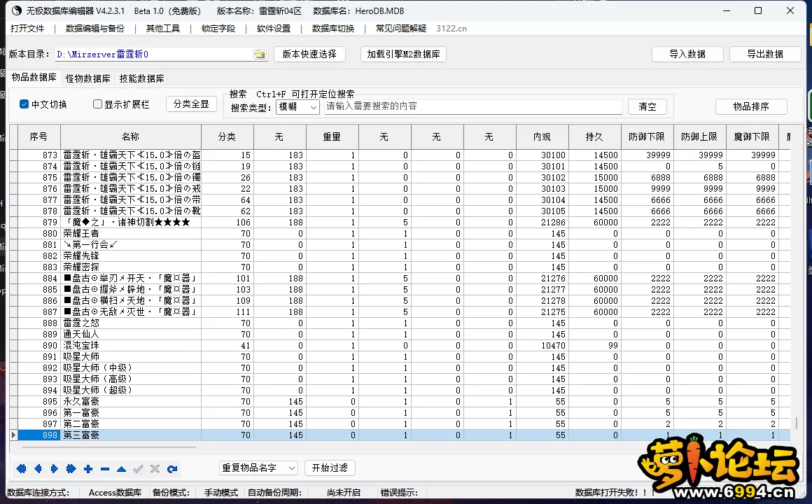Click the 内观 column header
This screenshot has height=504, width=812.
tap(542, 136)
